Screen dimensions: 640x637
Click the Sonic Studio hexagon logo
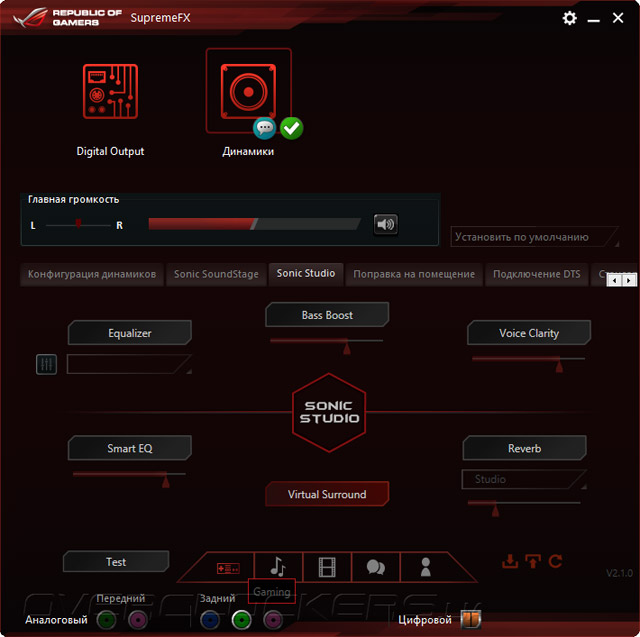(329, 412)
